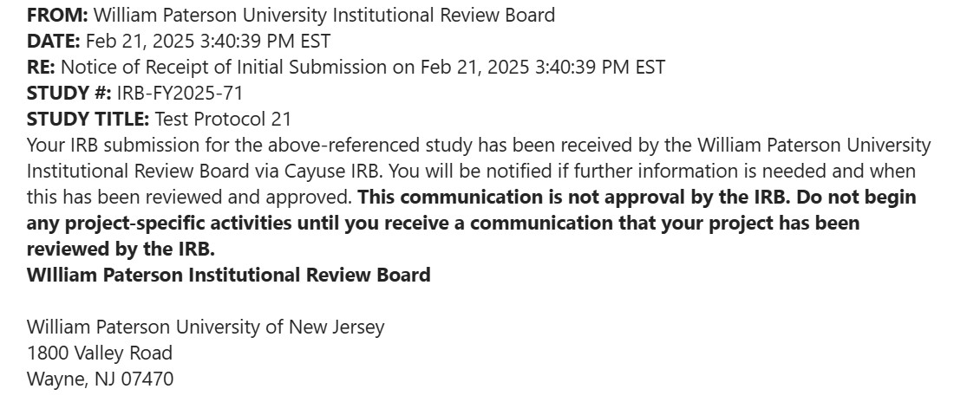This screenshot has width=980, height=415.
Task: Click bold text reviewed by the IRB.
Action: tap(121, 249)
